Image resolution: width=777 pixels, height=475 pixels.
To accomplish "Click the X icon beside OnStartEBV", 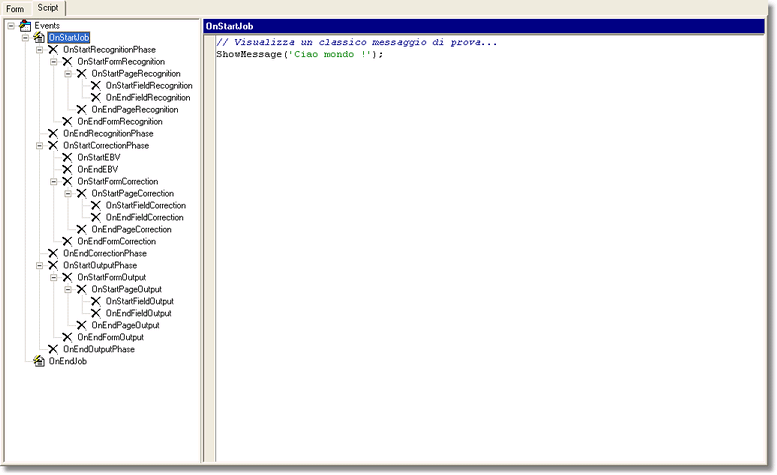I will point(67,158).
